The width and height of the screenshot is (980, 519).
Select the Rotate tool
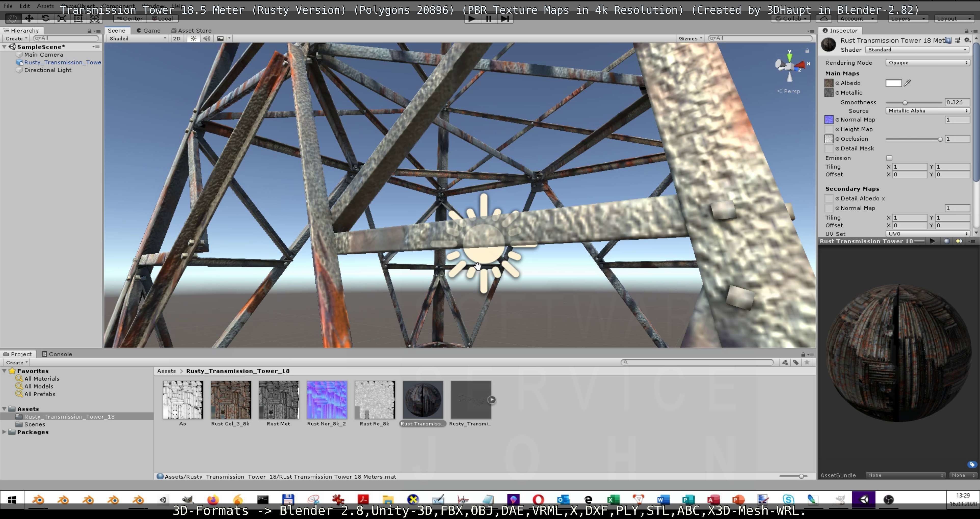click(x=46, y=18)
